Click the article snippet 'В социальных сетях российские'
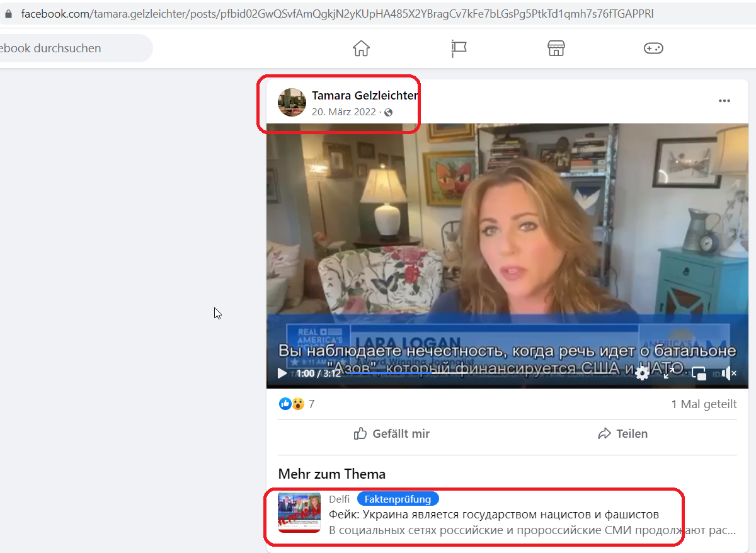 coord(532,530)
